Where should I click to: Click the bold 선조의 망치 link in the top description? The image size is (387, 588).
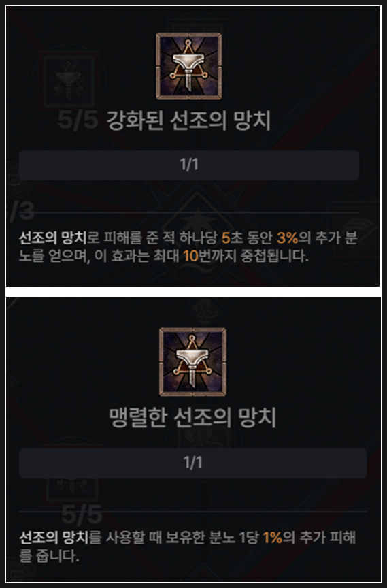point(53,238)
